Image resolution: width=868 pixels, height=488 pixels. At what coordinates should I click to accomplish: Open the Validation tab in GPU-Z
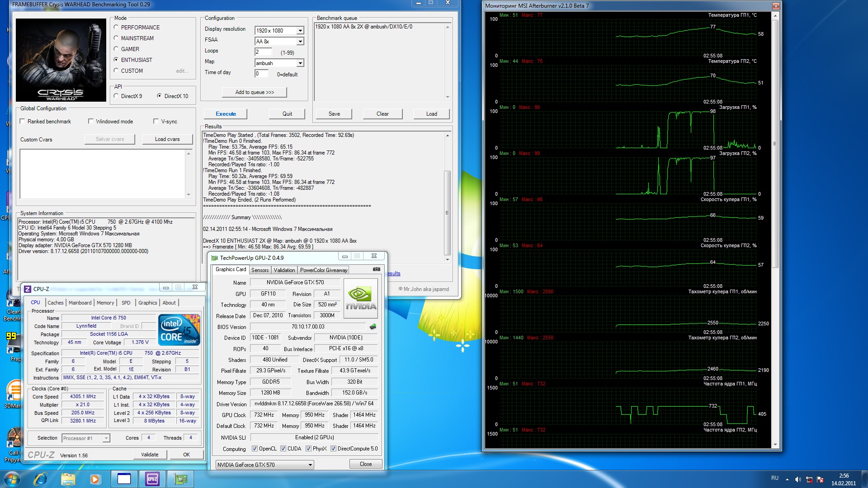click(284, 270)
